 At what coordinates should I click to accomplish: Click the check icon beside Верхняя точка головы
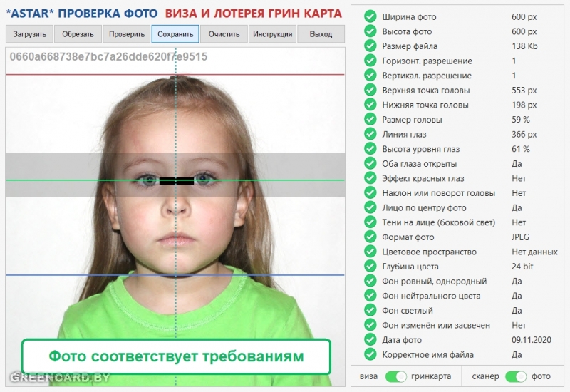pos(370,90)
